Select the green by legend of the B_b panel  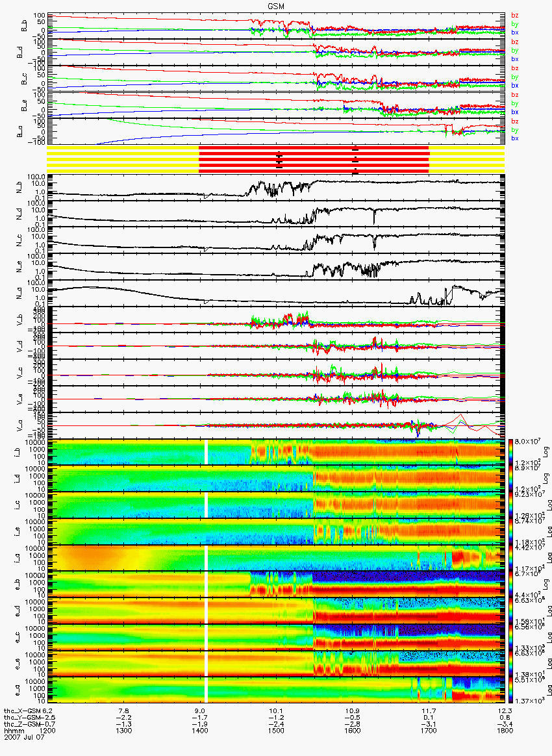point(515,24)
